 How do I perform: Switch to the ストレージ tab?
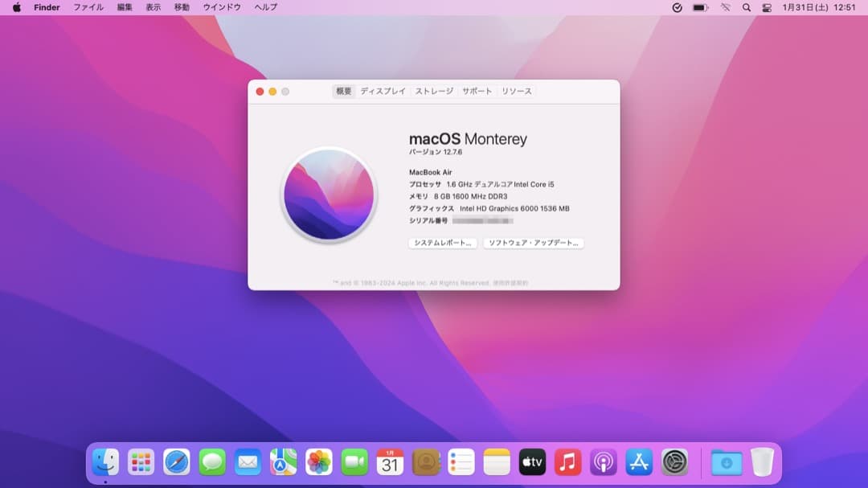[x=432, y=91]
